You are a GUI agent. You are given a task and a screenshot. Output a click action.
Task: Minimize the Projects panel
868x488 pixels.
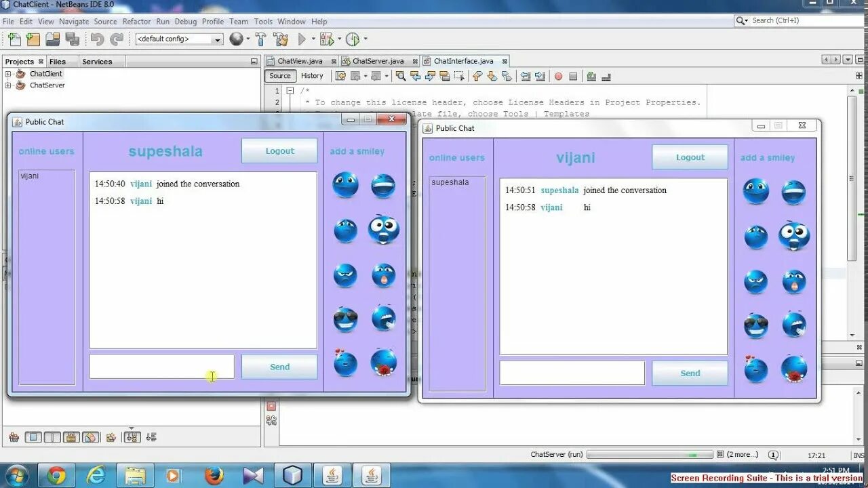[x=254, y=61]
